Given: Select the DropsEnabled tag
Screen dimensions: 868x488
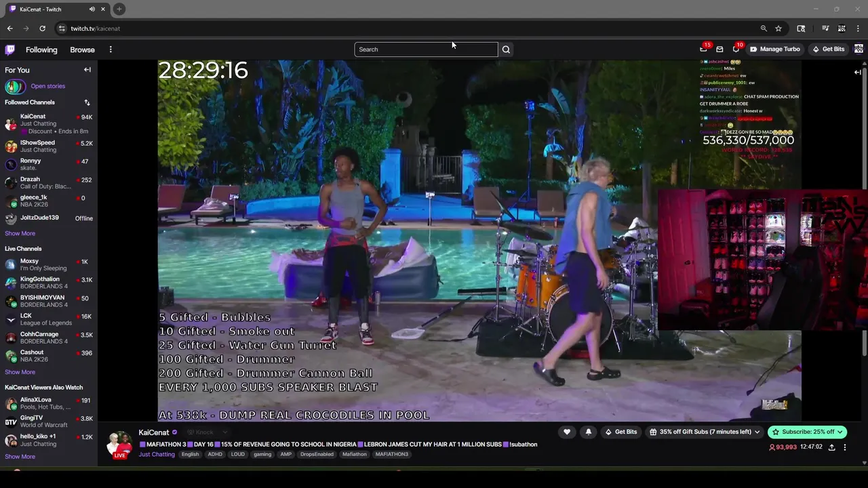Looking at the screenshot, I should pos(317,454).
